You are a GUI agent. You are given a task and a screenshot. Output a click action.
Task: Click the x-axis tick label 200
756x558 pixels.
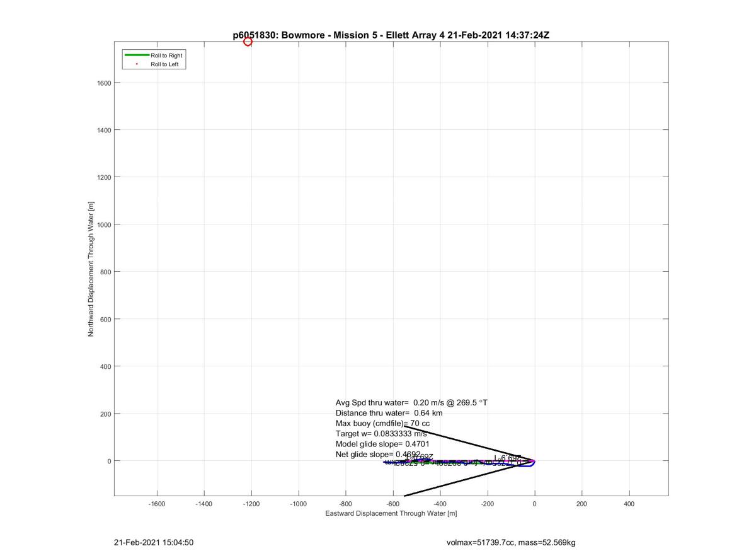[x=581, y=504]
